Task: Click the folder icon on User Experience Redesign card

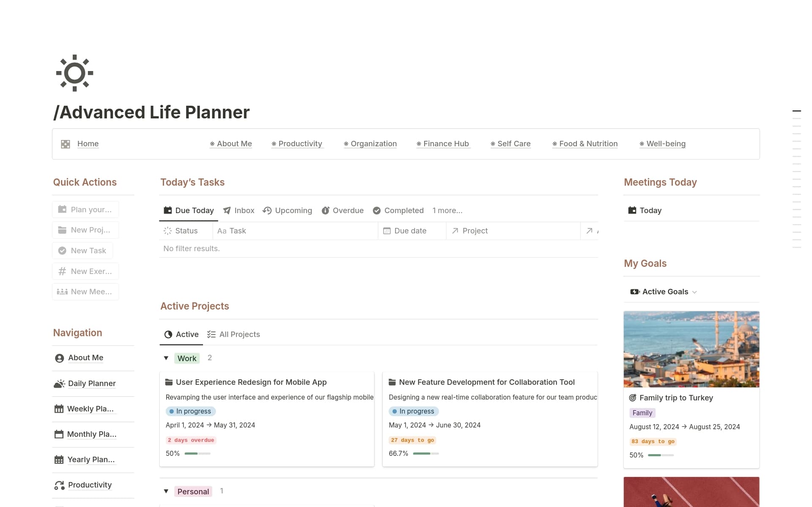Action: coord(168,382)
